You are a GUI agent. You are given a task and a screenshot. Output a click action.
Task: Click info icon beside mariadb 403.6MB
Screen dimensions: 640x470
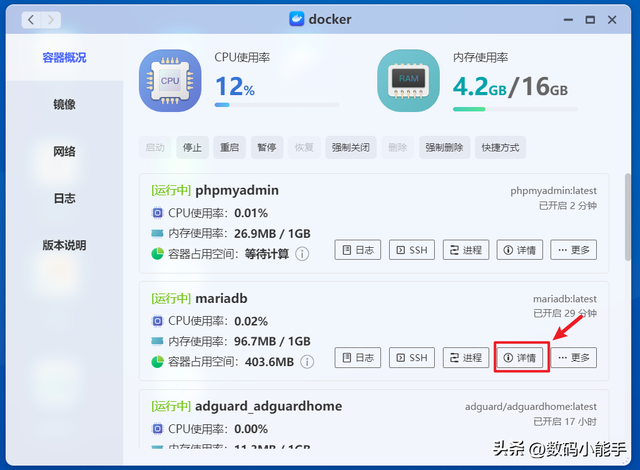coord(307,361)
